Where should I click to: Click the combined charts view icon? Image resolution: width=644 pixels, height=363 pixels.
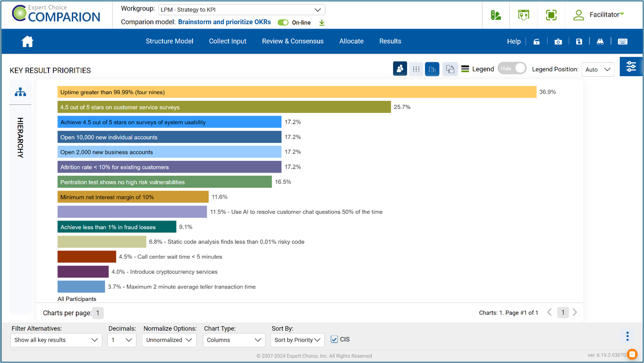(450, 69)
